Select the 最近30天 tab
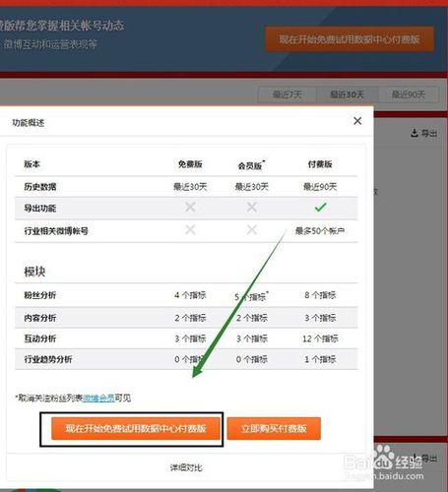The height and width of the screenshot is (492, 448). pos(347,94)
